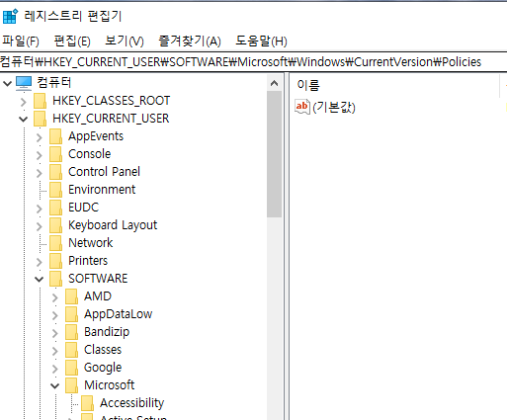The image size is (507, 420).
Task: Click the Network folder icon
Action: tap(55, 243)
